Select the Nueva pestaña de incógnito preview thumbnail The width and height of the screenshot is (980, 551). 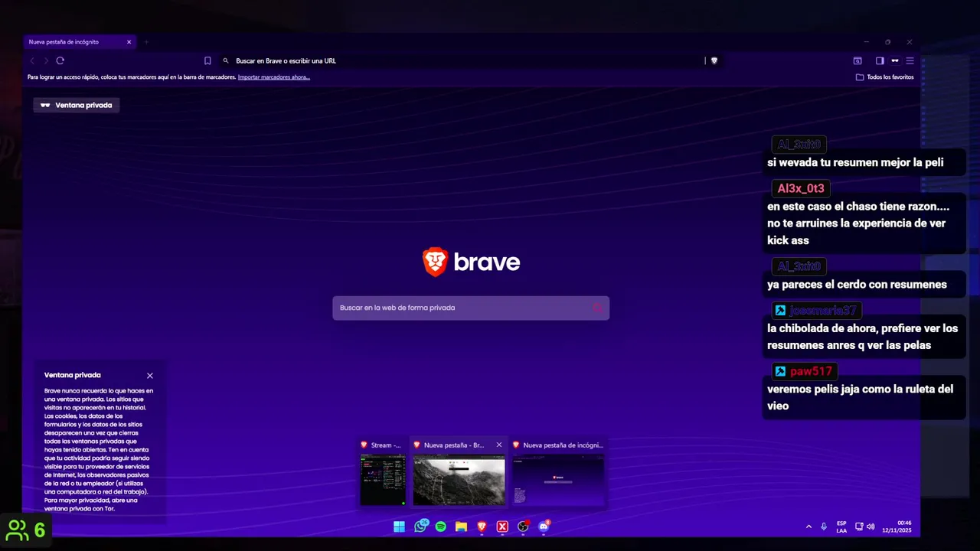559,480
